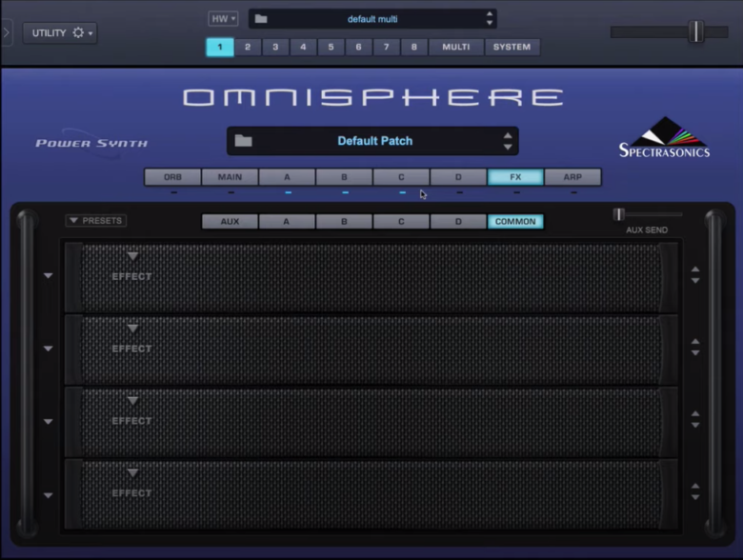This screenshot has width=743, height=560.
Task: Click the AUX SEND slider
Action: click(648, 214)
